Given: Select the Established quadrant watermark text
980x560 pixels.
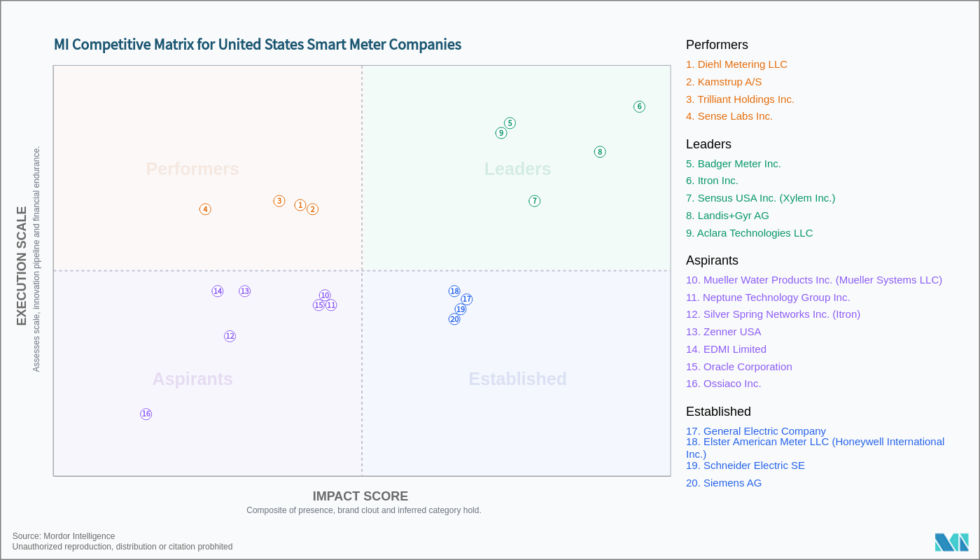Looking at the screenshot, I should pyautogui.click(x=517, y=379).
